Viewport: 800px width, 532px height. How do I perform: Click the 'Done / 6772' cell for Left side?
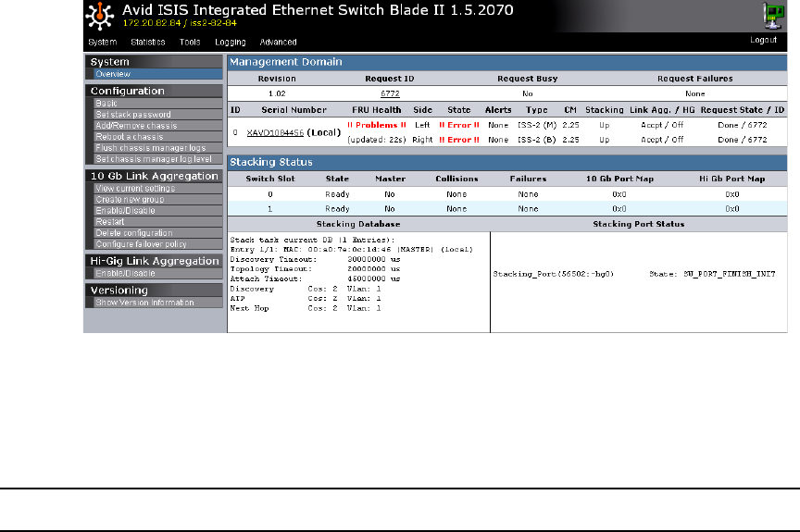743,125
